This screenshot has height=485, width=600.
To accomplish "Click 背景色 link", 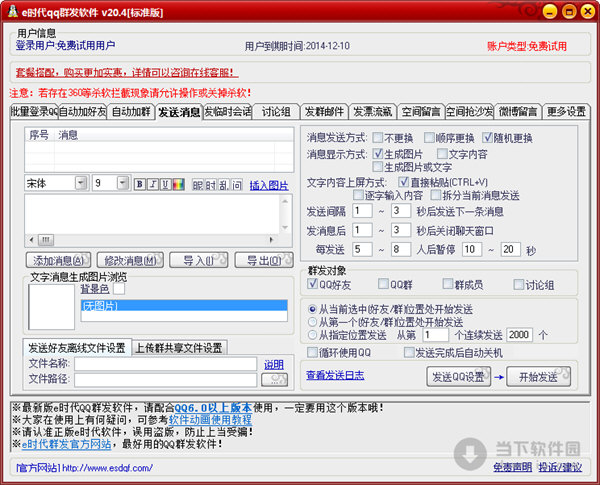I will 95,289.
